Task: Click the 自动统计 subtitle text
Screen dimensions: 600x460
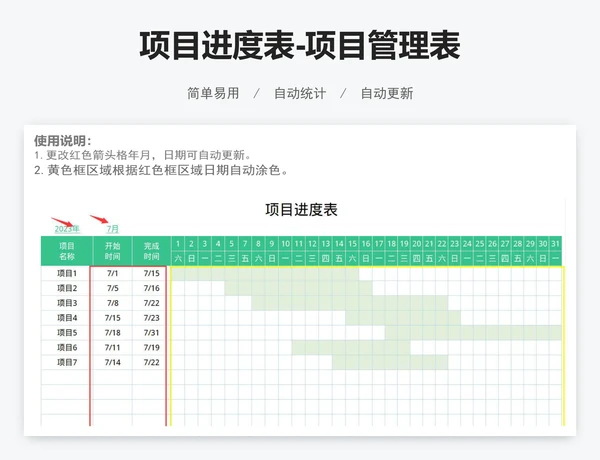Action: [x=300, y=93]
